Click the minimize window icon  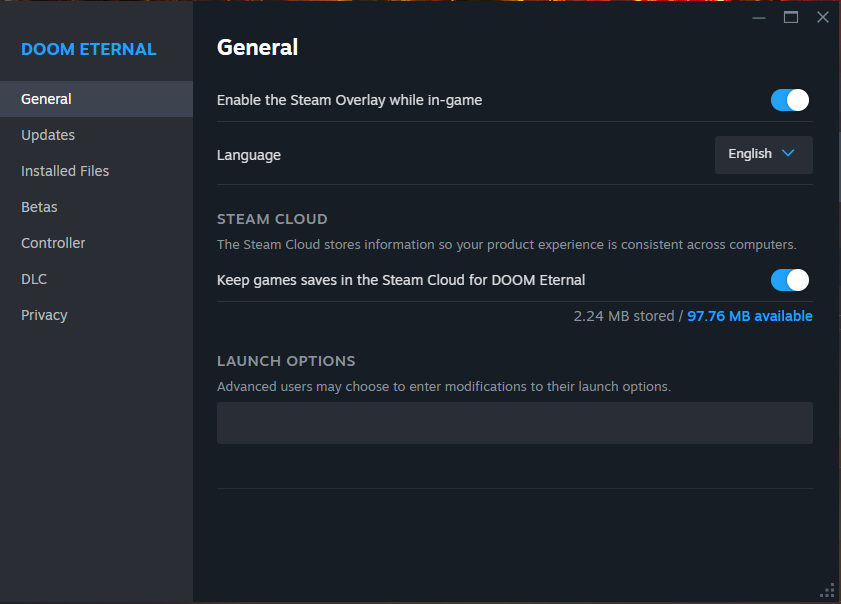click(x=758, y=17)
